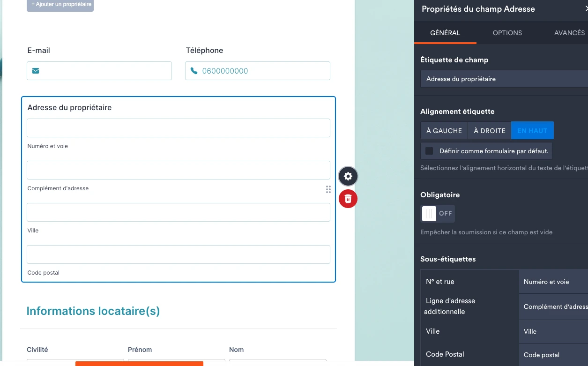Click the Téléphone input showing 0600000000
Screen dimensions: 588x366
tap(257, 70)
